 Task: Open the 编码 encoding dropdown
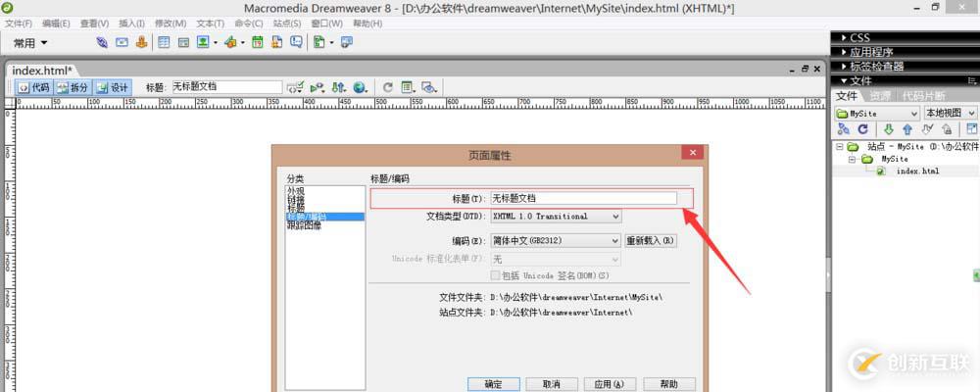(x=556, y=241)
